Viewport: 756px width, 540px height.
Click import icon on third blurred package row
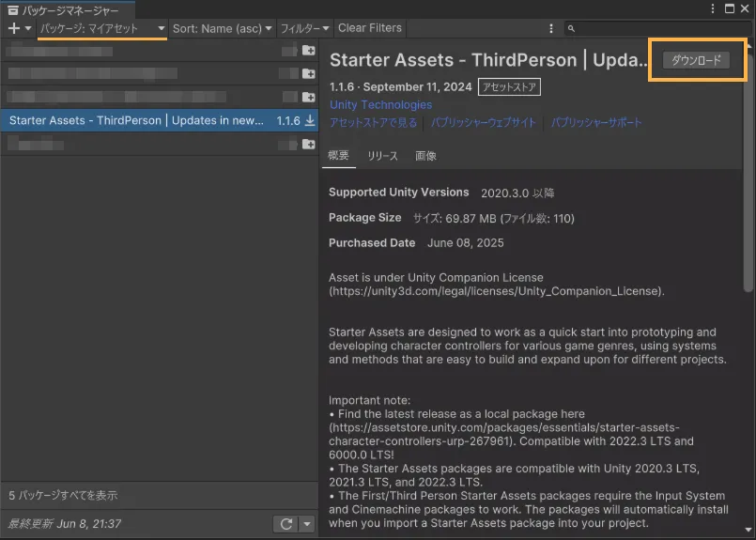pos(309,97)
